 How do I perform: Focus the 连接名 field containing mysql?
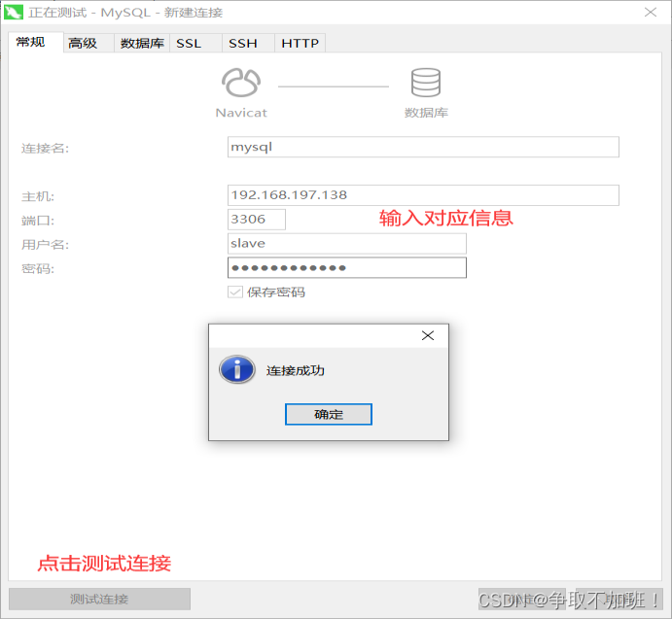423,147
